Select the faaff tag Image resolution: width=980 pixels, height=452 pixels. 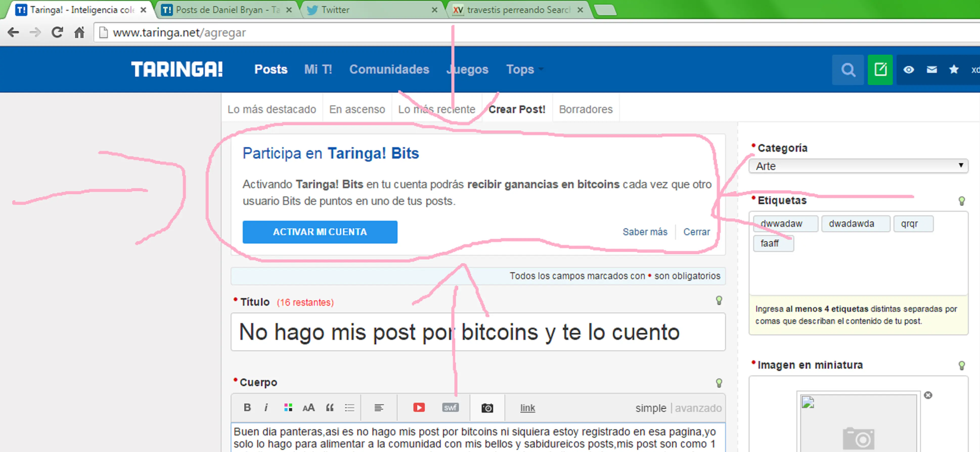click(773, 243)
